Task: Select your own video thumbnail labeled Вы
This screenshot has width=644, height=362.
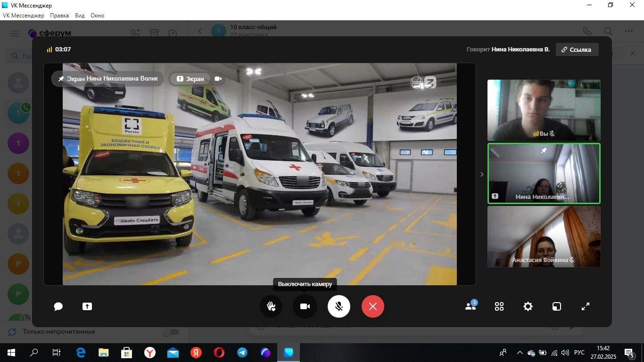Action: tap(544, 110)
